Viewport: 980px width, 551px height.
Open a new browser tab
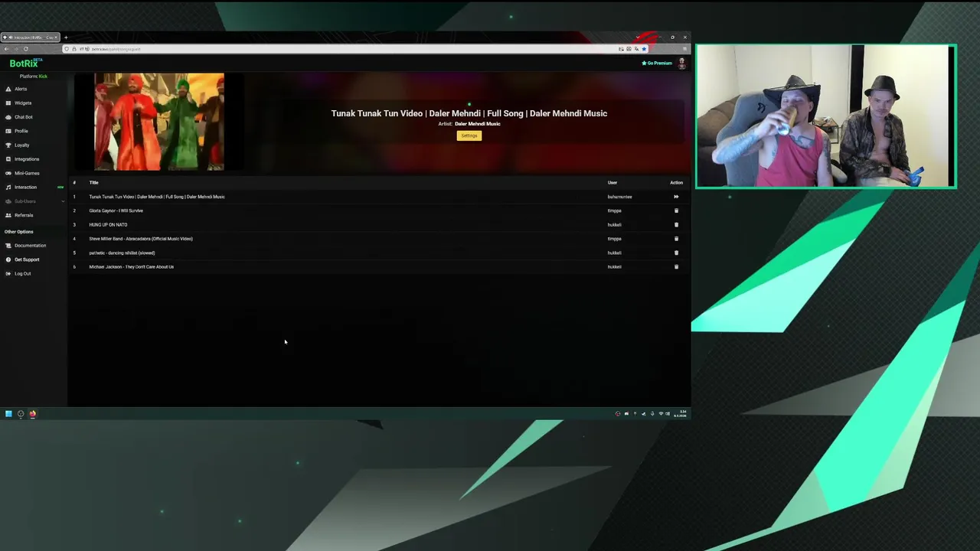[x=66, y=37]
